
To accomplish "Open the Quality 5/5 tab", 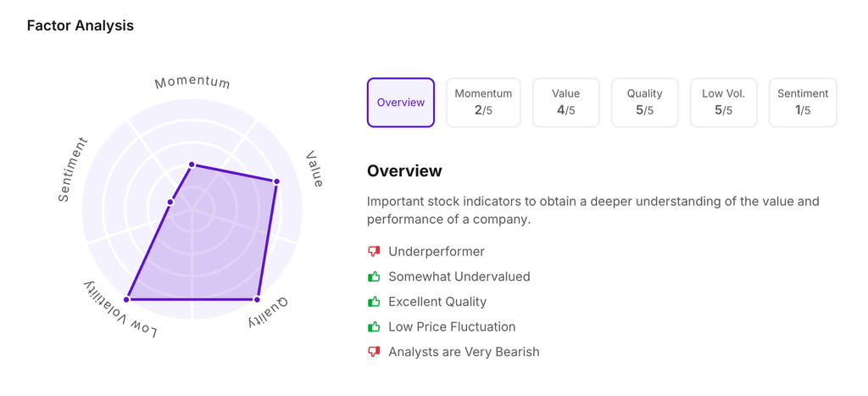I will [x=644, y=103].
